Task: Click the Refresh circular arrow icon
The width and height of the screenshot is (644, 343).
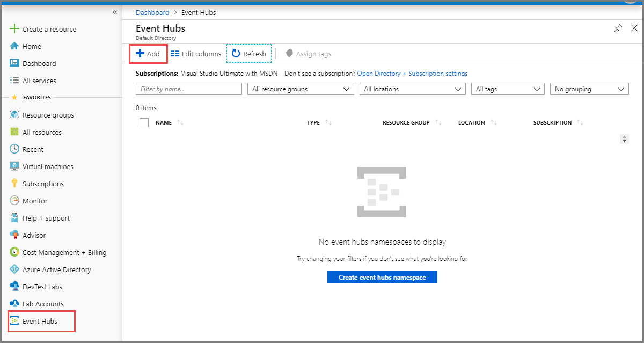Action: 236,54
